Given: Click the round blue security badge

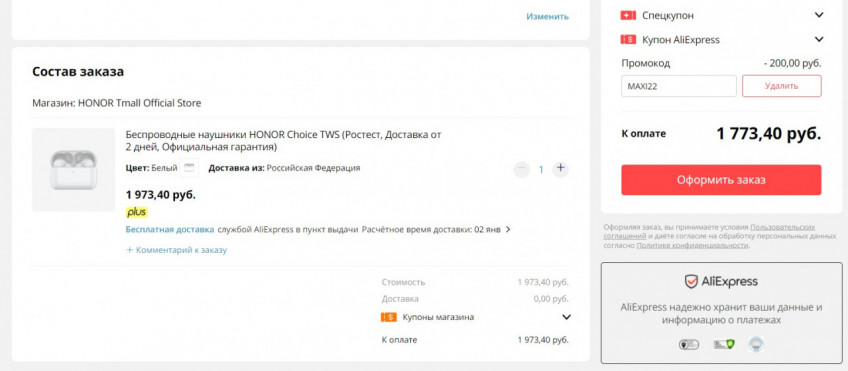Looking at the screenshot, I should [756, 344].
